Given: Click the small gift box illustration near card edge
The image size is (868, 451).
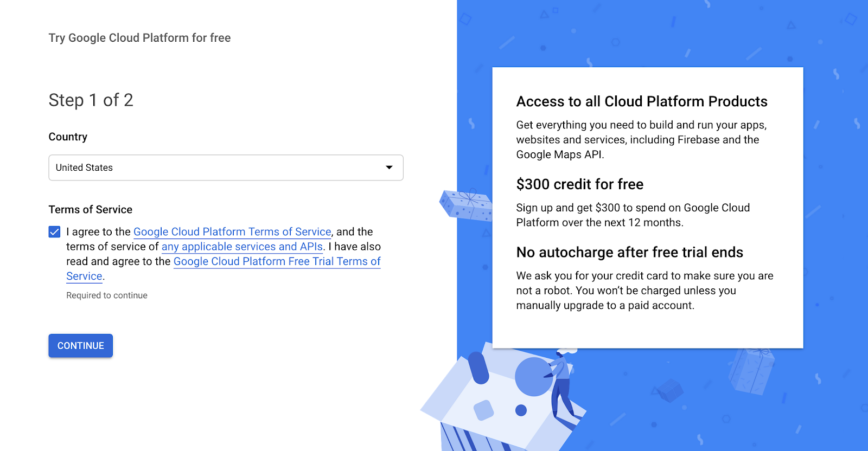Looking at the screenshot, I should coord(467,205).
